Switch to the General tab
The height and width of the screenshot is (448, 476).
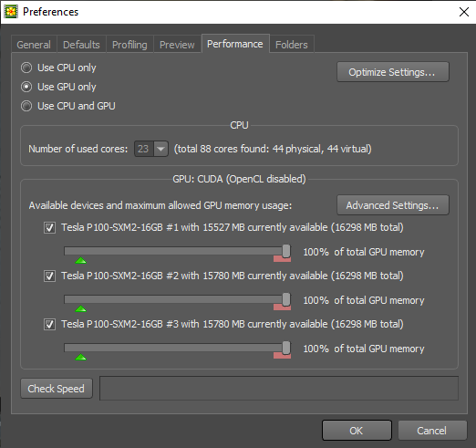[34, 45]
